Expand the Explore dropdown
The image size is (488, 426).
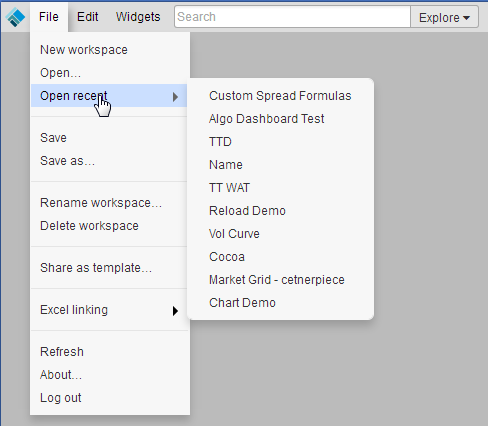coord(444,17)
